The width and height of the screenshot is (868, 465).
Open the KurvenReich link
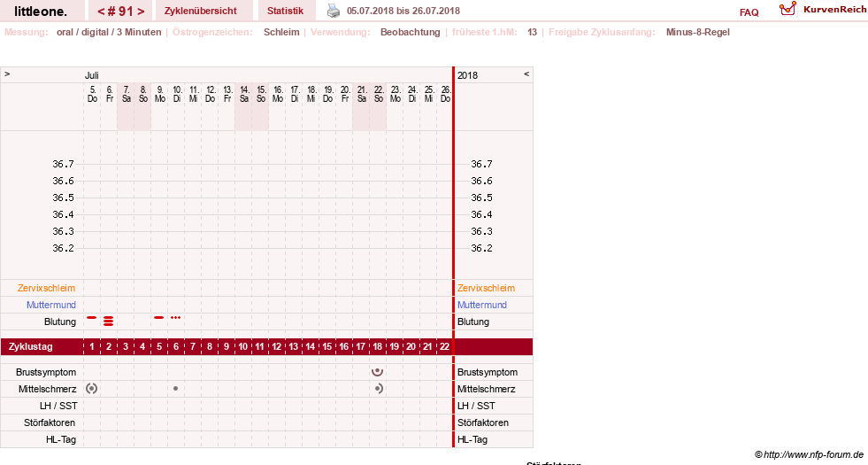pyautogui.click(x=834, y=10)
